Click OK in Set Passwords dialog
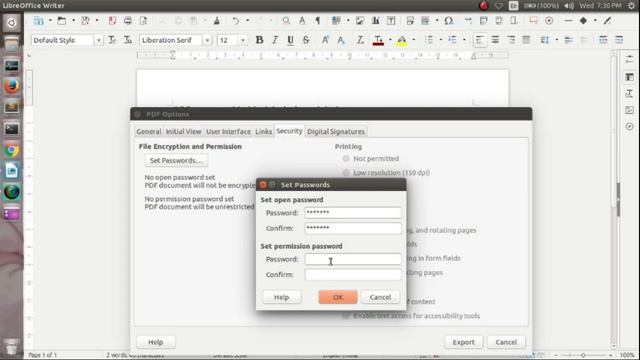This screenshot has width=640, height=360. tap(338, 297)
